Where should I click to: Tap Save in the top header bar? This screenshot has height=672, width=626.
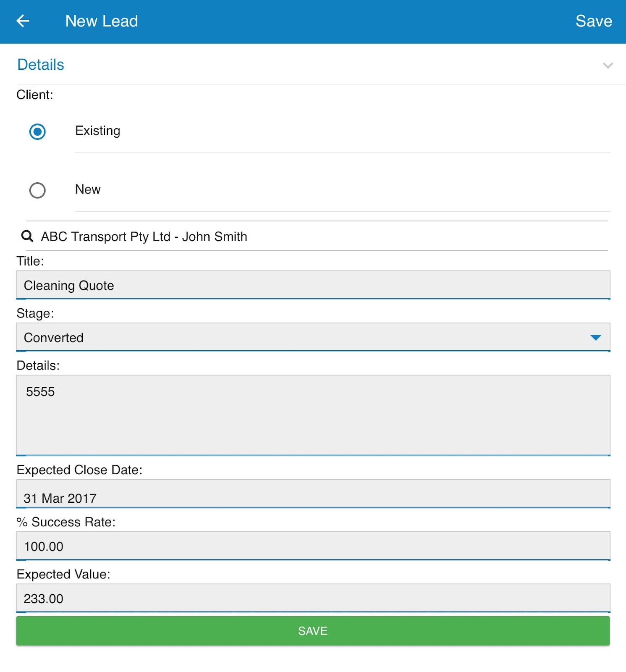click(x=594, y=21)
